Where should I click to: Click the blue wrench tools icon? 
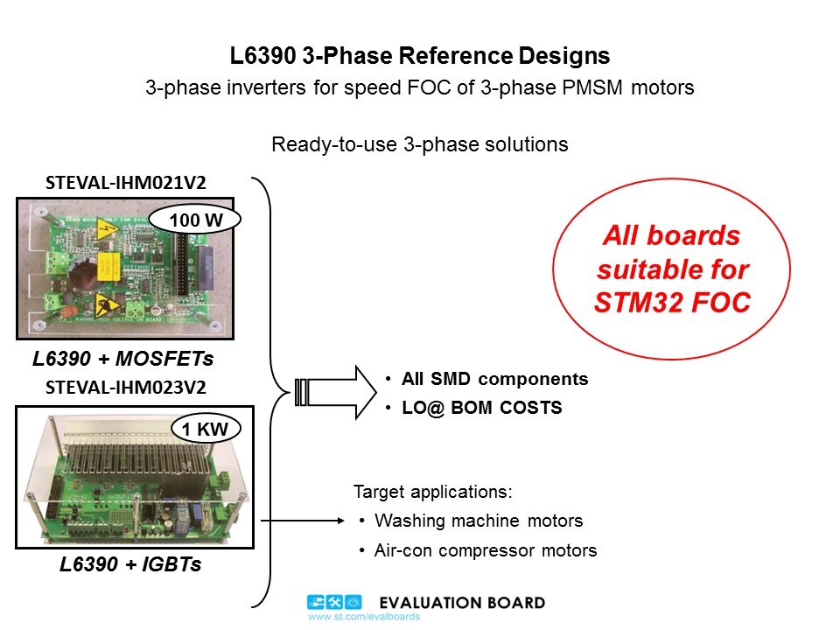pyautogui.click(x=334, y=603)
